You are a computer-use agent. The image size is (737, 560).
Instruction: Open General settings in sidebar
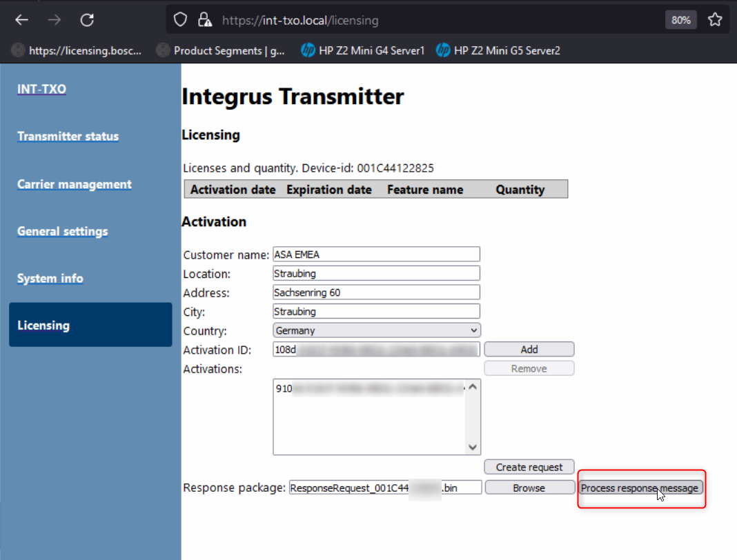(62, 231)
